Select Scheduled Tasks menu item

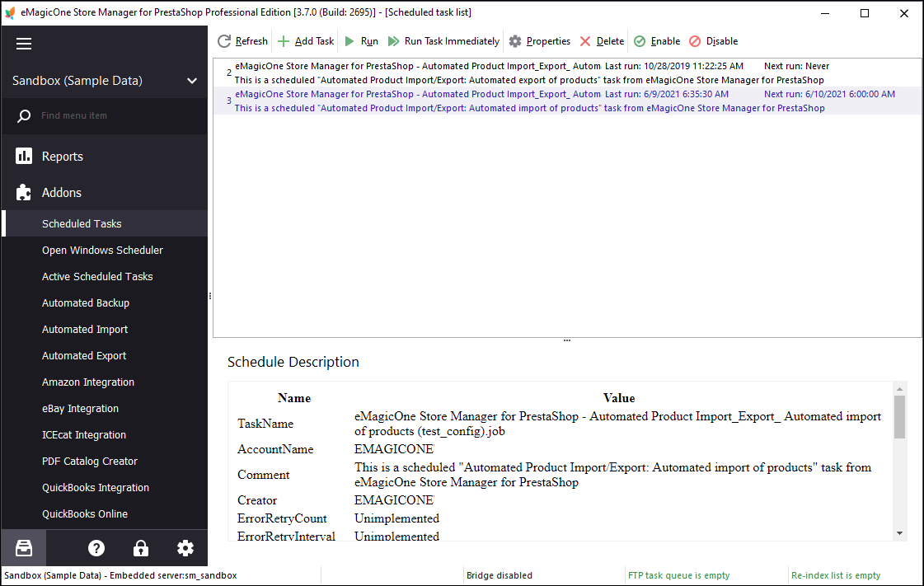click(105, 224)
